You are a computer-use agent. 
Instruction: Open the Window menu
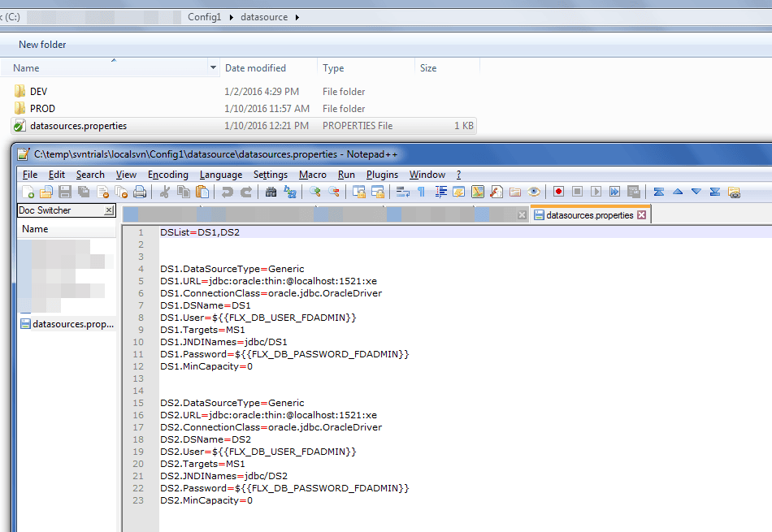427,175
